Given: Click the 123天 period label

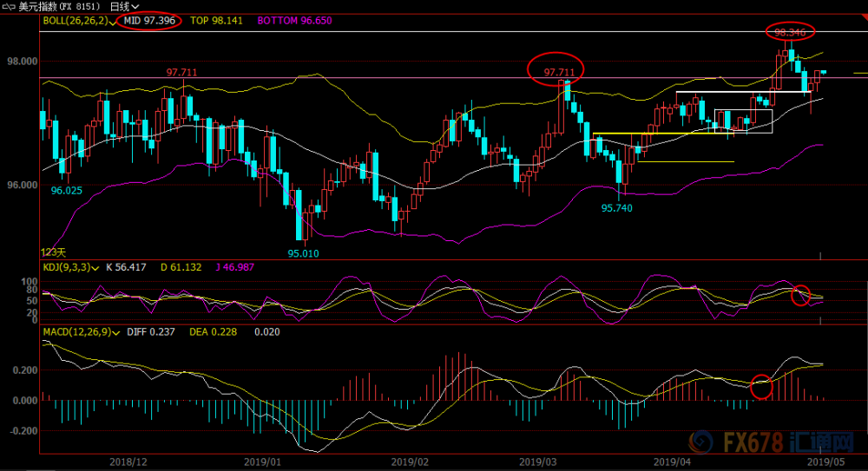Looking at the screenshot, I should point(53,252).
